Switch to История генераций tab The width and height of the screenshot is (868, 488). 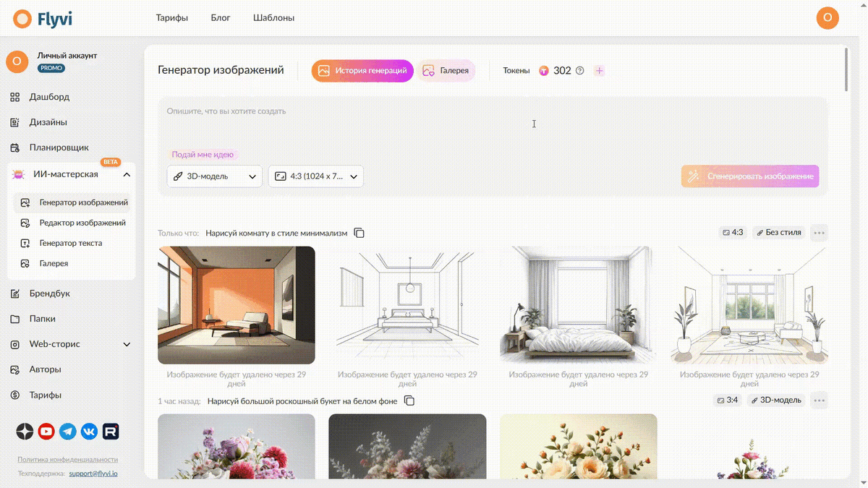(362, 71)
